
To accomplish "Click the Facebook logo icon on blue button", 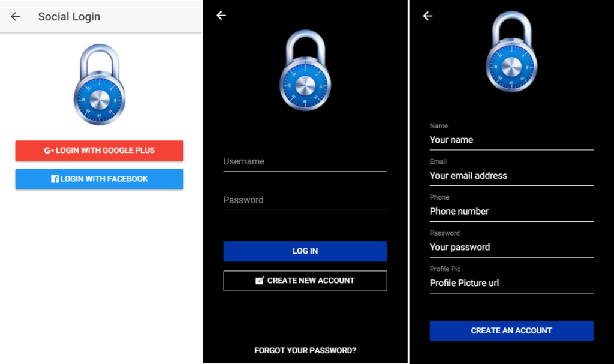I will 55,179.
